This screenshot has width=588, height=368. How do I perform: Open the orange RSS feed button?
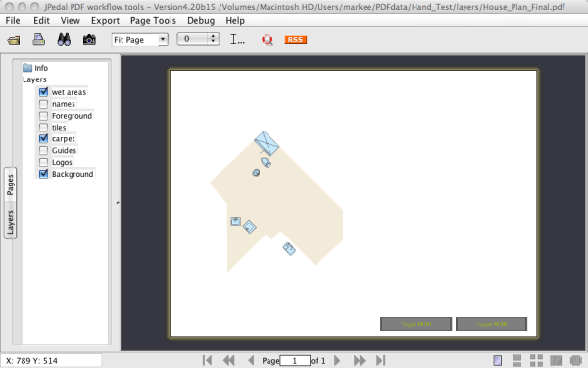pyautogui.click(x=296, y=40)
